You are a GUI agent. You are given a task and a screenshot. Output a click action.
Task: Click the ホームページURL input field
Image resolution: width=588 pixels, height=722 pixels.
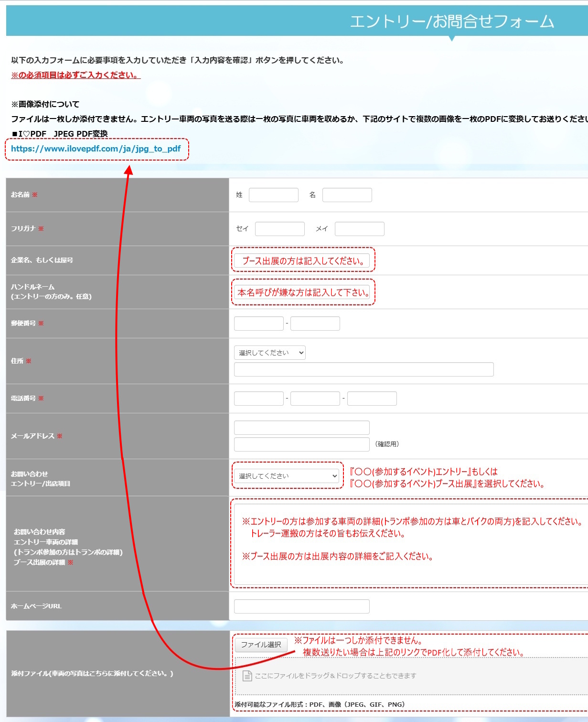point(301,606)
